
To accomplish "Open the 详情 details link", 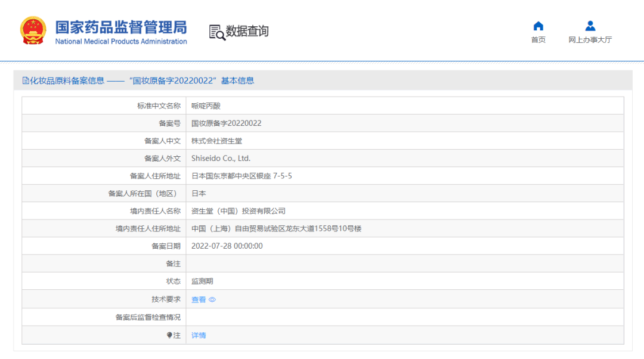I will (x=199, y=336).
